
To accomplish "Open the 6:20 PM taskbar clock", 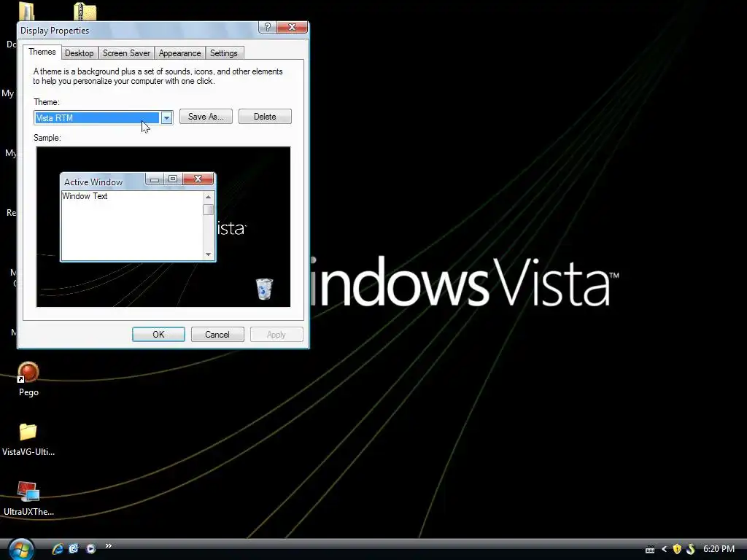I will 719,549.
